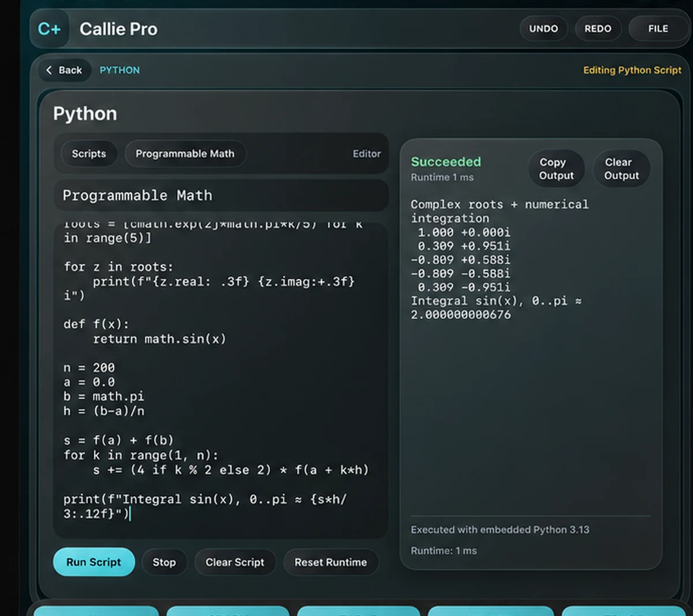Image resolution: width=693 pixels, height=616 pixels.
Task: Click the 'for z in roots:' code line
Action: (118, 267)
